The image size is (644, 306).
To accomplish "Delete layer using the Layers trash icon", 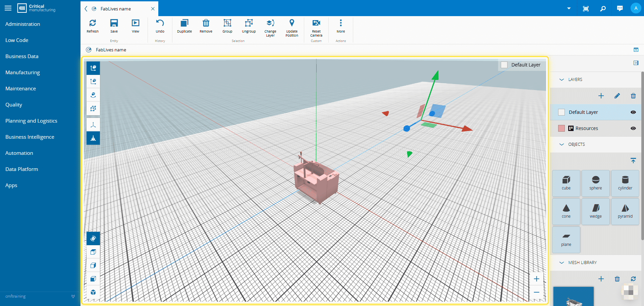I will 633,96.
